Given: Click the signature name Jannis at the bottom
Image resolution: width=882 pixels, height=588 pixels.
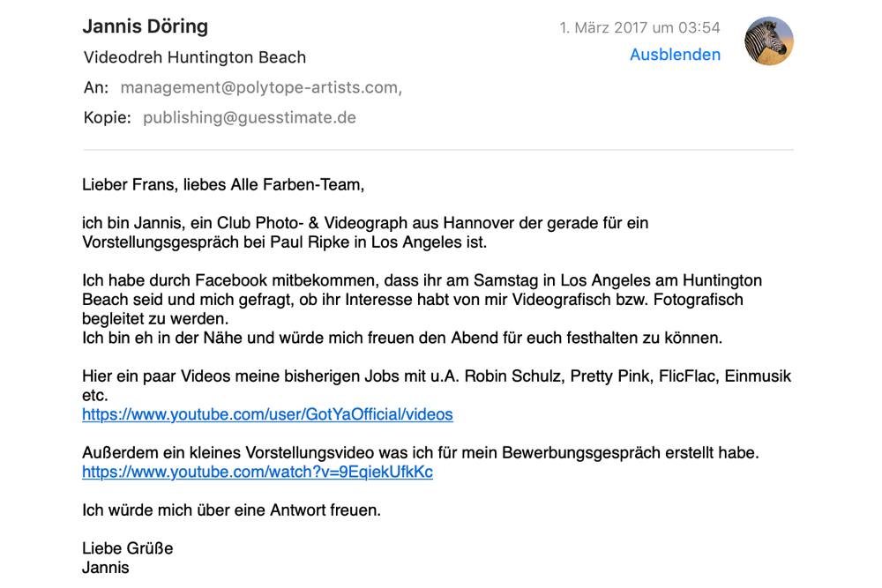Looking at the screenshot, I should click(x=106, y=567).
